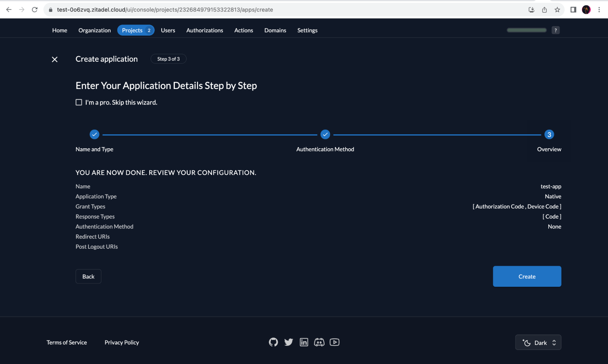The height and width of the screenshot is (364, 608).
Task: Click the Redirect URIs field label
Action: [x=92, y=237]
